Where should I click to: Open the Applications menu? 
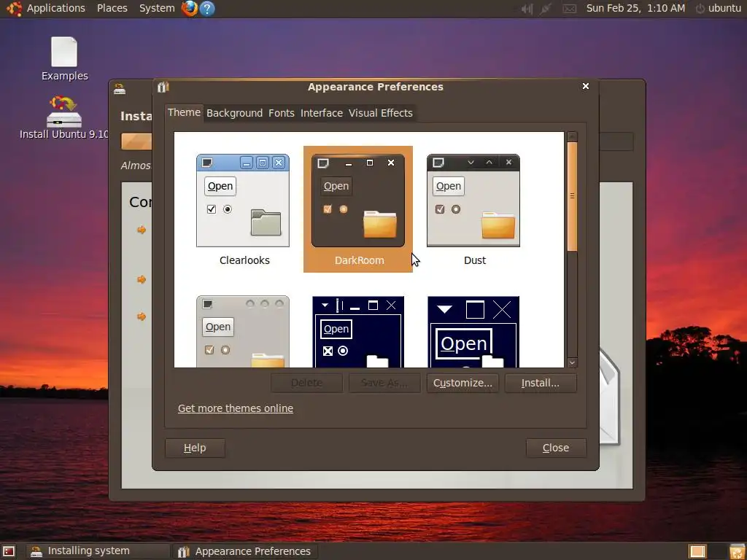pos(55,8)
